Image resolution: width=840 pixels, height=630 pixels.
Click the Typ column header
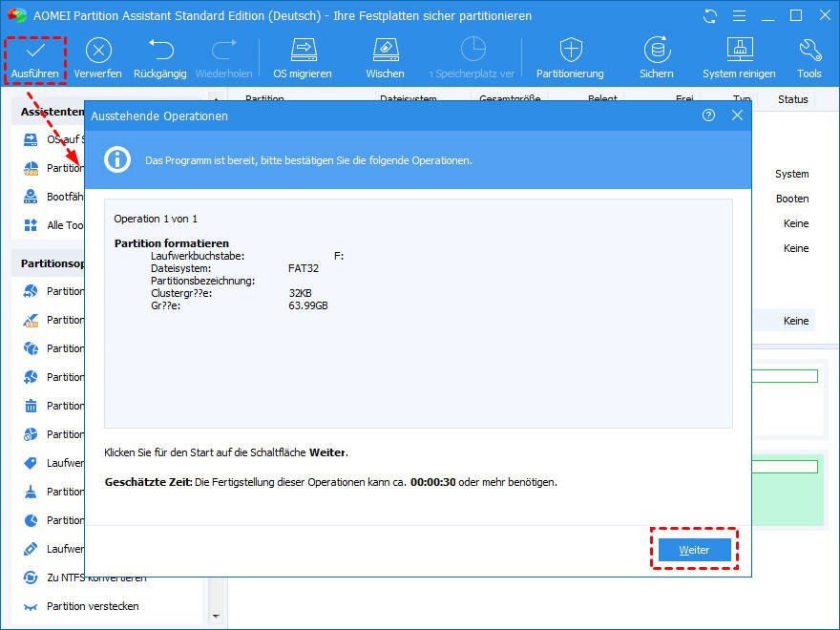point(742,99)
